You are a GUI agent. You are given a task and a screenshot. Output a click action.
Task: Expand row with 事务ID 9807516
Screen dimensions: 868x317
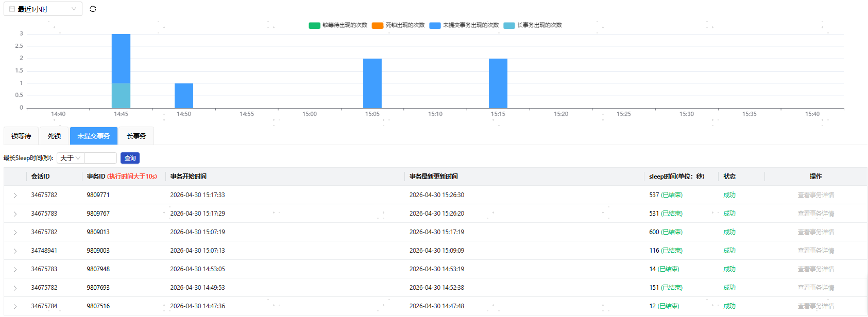(x=15, y=306)
